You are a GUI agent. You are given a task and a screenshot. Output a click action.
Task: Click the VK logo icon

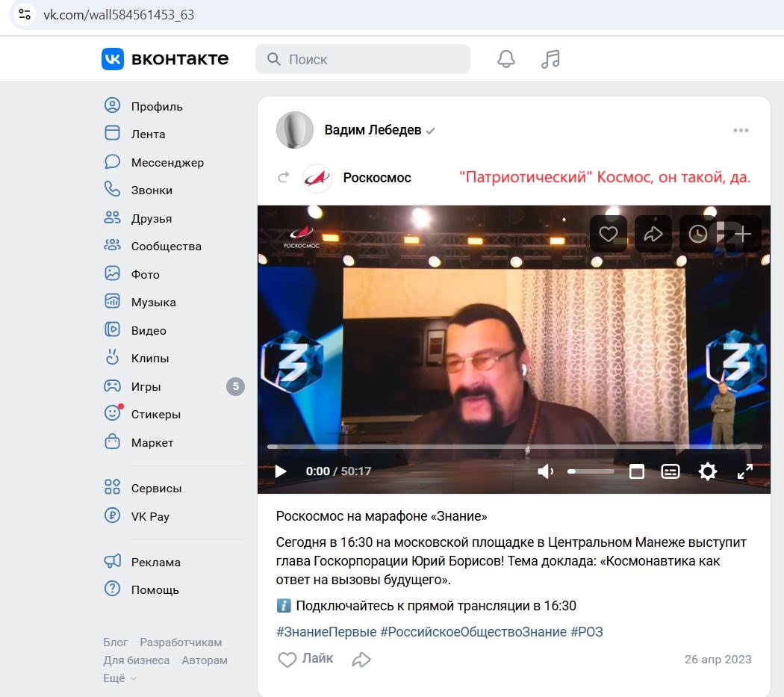coord(113,59)
